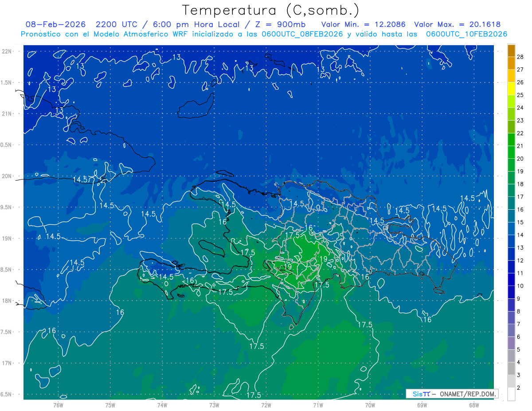
Task: Click the legend value '15' on the color scale
Action: 520,222
